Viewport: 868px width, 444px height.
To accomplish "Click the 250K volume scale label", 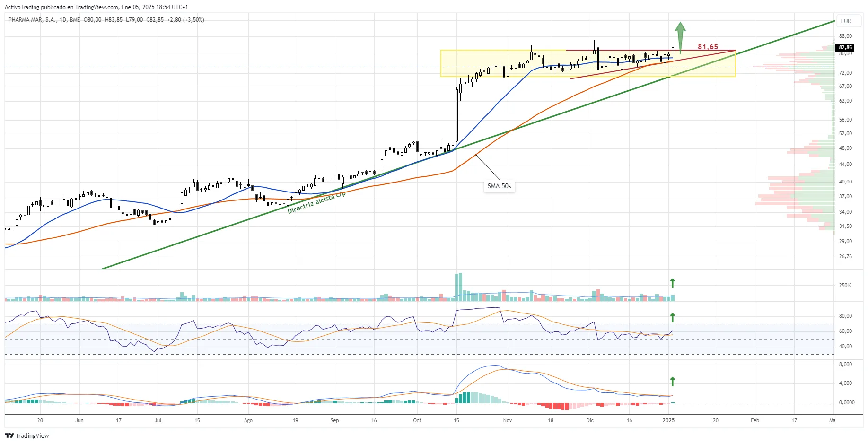I will (845, 285).
